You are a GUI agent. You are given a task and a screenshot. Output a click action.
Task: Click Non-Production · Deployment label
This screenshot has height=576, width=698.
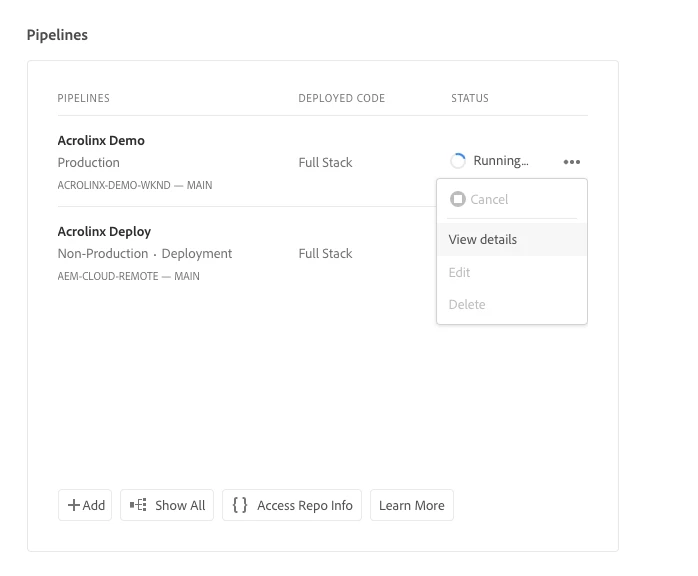(145, 253)
